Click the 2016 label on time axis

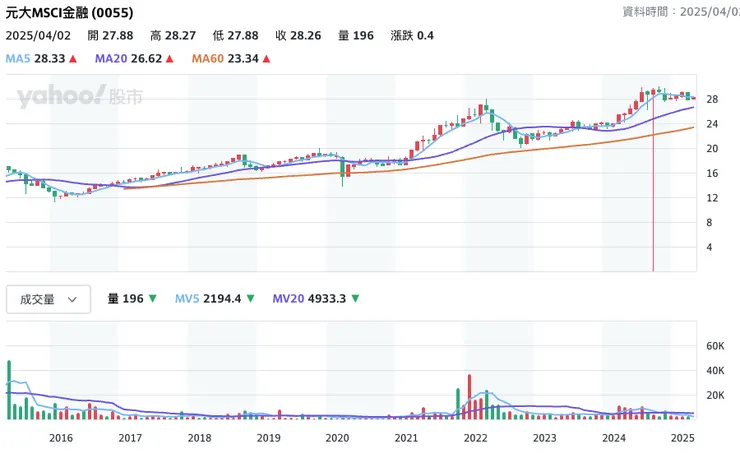[61, 438]
